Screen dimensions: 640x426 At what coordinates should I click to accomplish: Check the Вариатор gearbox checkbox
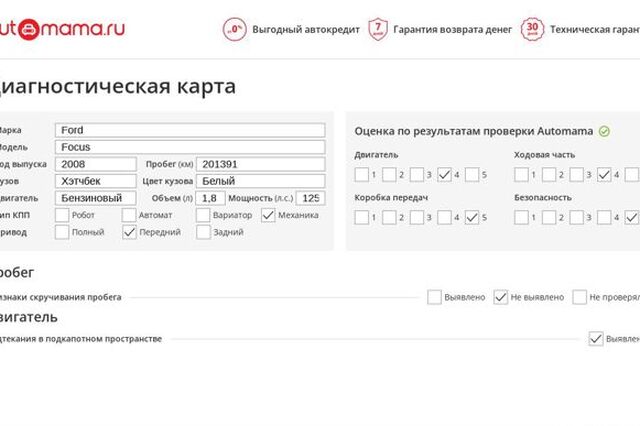point(203,215)
